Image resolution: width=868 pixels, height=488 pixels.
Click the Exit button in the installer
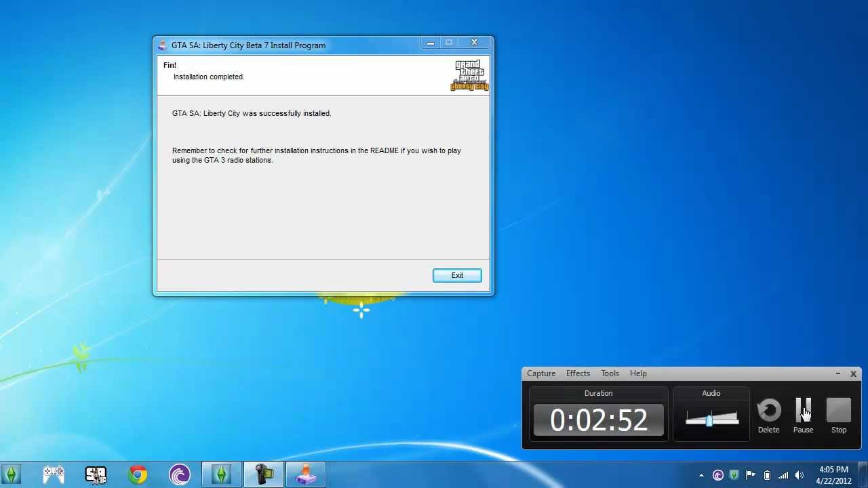pos(457,275)
